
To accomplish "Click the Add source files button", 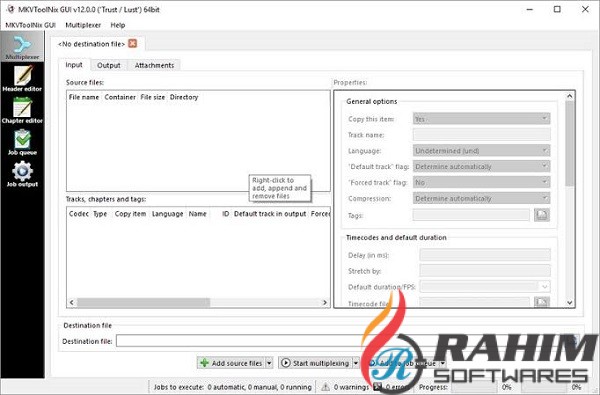I will pos(231,363).
